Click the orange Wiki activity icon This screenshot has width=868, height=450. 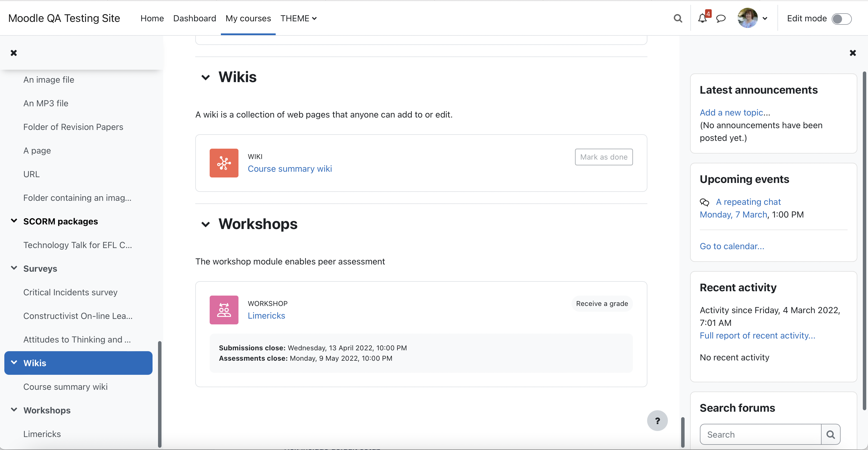224,163
